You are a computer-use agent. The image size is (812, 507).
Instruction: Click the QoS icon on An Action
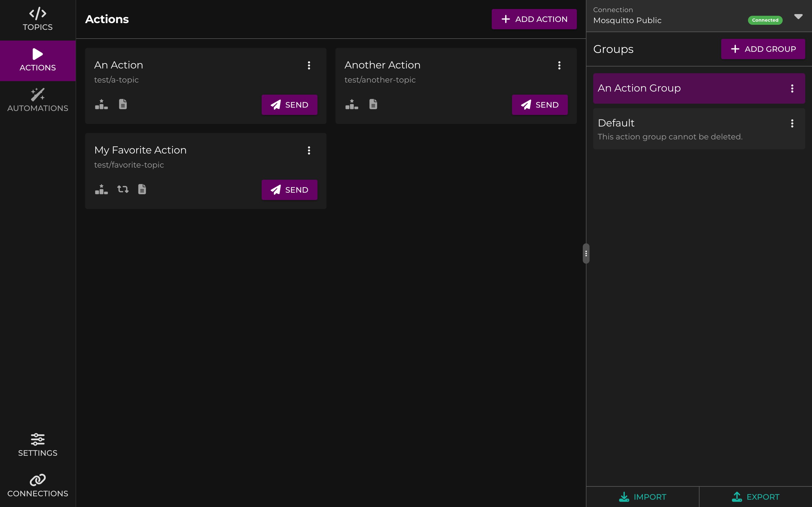click(101, 104)
